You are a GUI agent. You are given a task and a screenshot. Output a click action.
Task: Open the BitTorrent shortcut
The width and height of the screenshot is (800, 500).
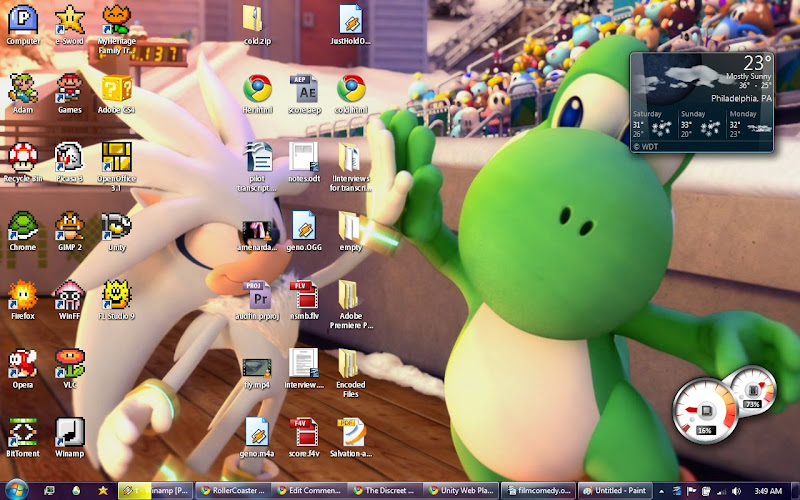click(23, 433)
